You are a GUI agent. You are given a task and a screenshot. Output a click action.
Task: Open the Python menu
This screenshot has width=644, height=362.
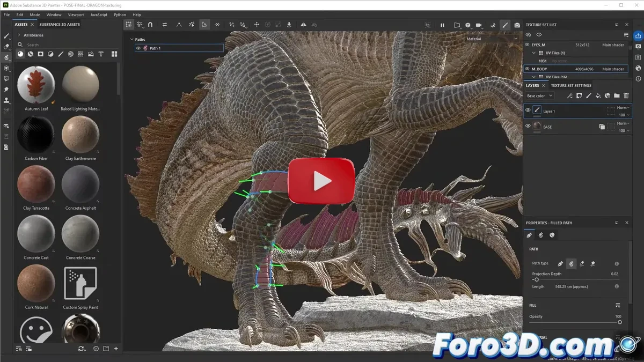coord(120,14)
